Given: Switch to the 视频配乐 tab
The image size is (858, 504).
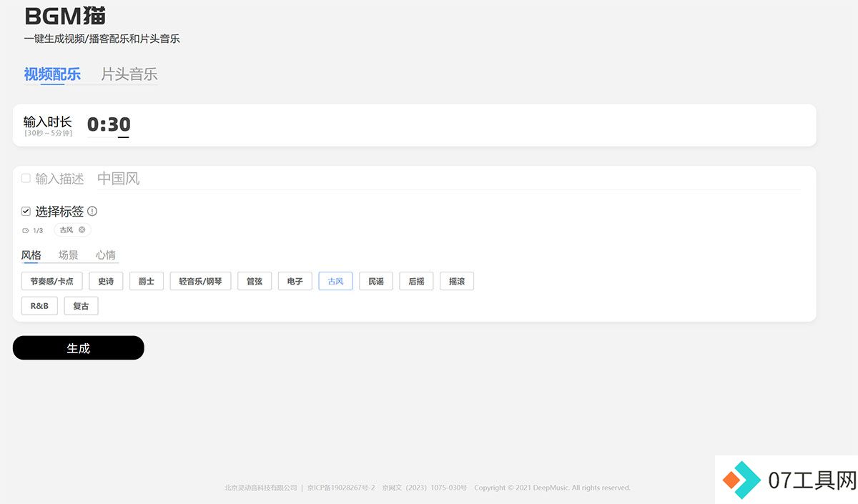Looking at the screenshot, I should point(52,74).
